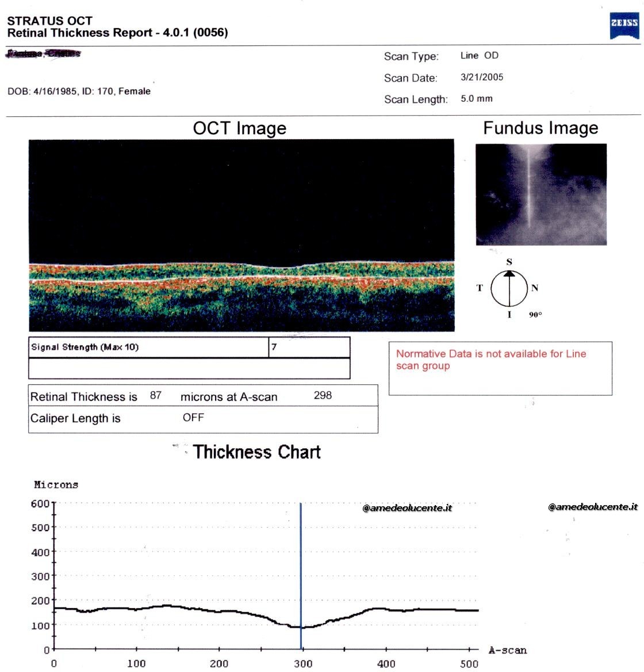Select 'Retinal Thickness Report - 4.0.1 (0056)' text

click(118, 33)
